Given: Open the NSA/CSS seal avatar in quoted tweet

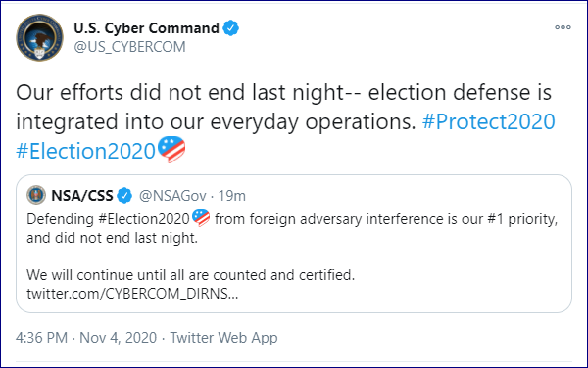Looking at the screenshot, I should point(36,195).
